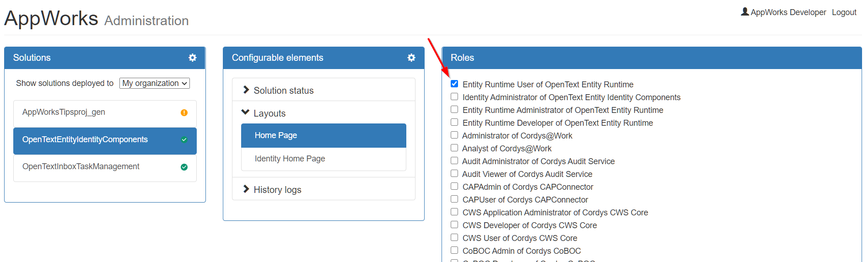Screen dimensions: 868x262
Task: Tick the CAPAdmin of Cordys CAPConnector checkbox
Action: (454, 186)
